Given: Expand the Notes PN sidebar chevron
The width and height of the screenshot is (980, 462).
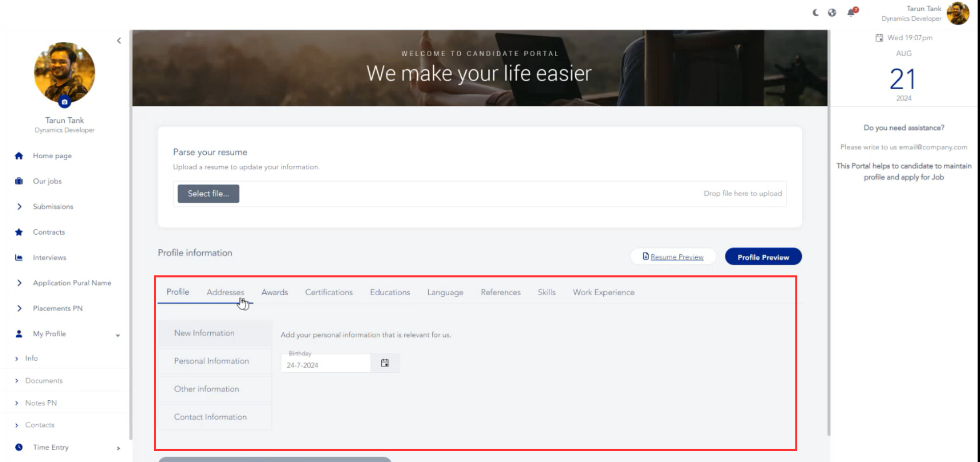Looking at the screenshot, I should tap(17, 403).
